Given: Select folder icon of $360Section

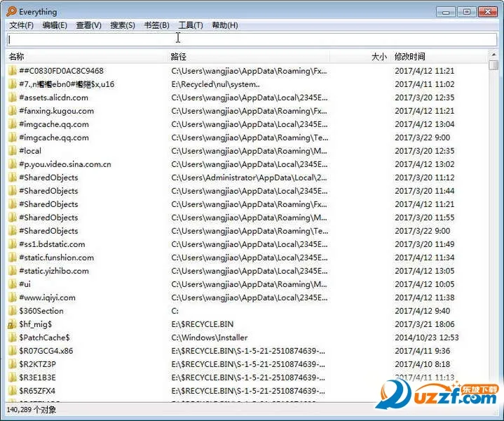Looking at the screenshot, I should point(12,311).
